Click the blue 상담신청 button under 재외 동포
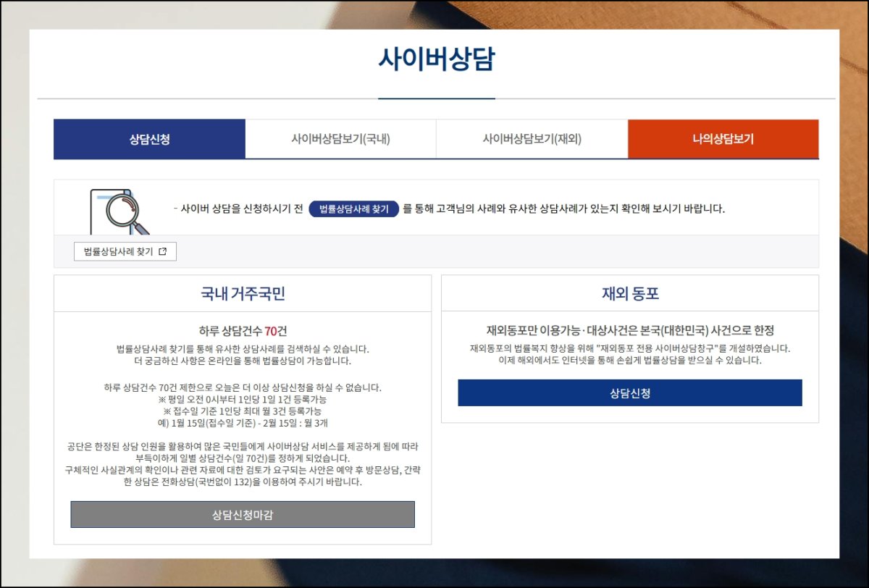869x588 pixels. point(630,393)
